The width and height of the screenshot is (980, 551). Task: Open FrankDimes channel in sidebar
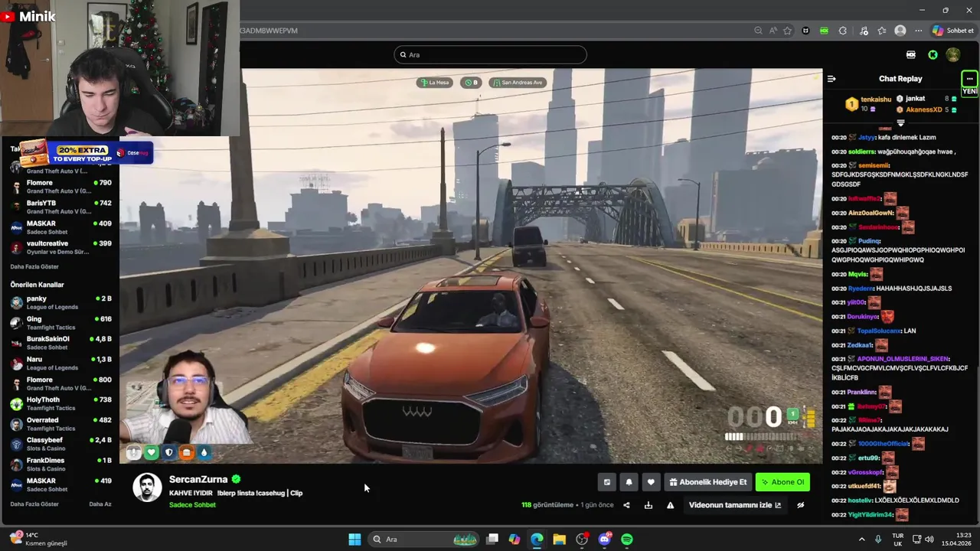click(60, 464)
